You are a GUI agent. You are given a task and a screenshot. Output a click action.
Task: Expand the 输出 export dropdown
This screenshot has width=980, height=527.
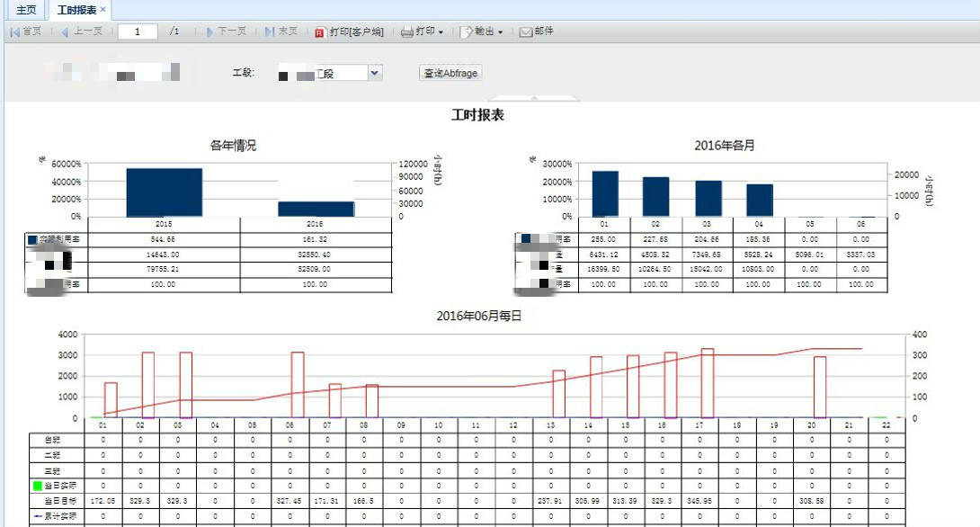[x=481, y=31]
